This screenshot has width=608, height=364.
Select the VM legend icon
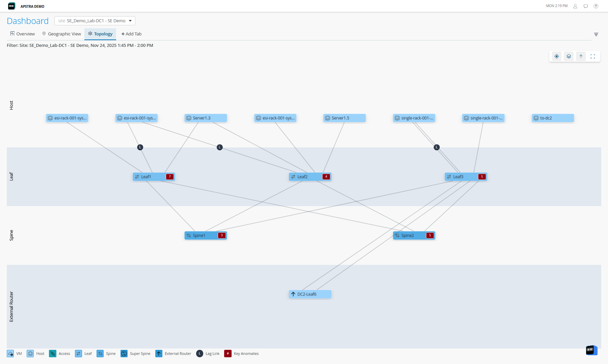(11, 354)
